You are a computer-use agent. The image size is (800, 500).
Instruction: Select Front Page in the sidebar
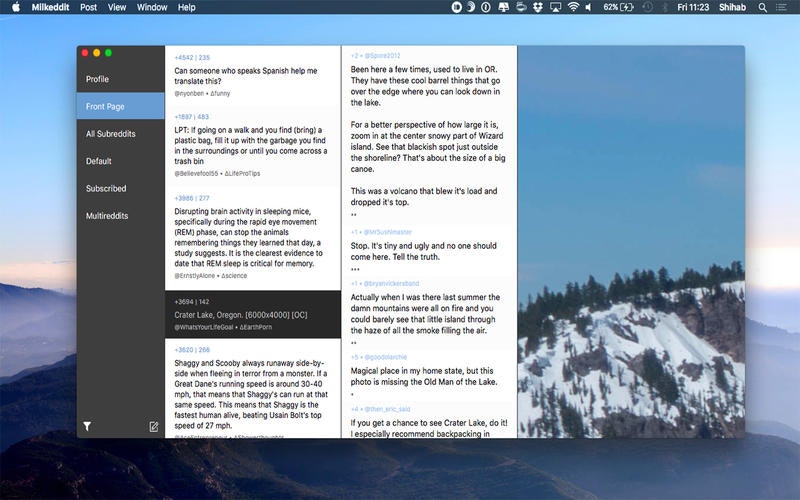tap(120, 106)
